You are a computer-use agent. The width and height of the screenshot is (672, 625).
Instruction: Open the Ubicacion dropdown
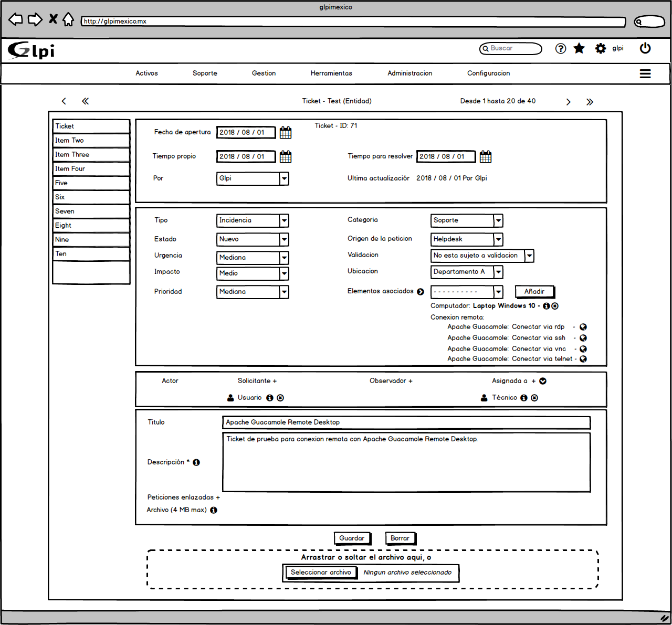tap(467, 272)
